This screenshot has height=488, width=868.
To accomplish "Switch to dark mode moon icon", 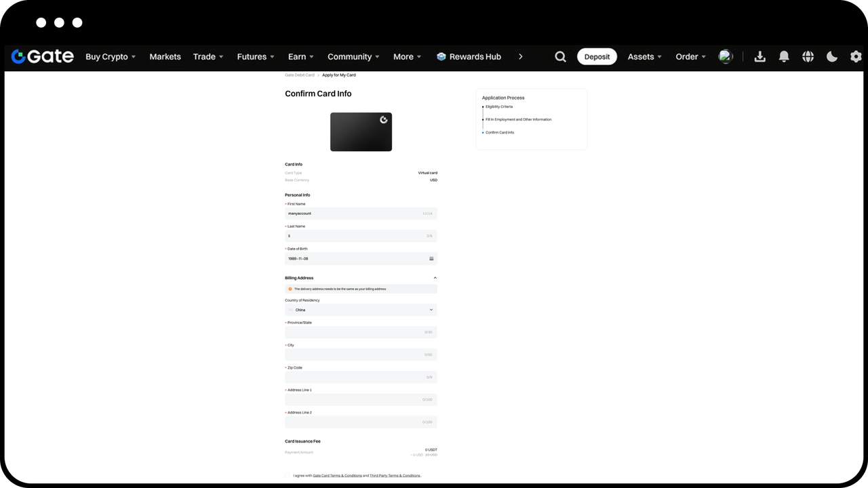I will point(832,57).
